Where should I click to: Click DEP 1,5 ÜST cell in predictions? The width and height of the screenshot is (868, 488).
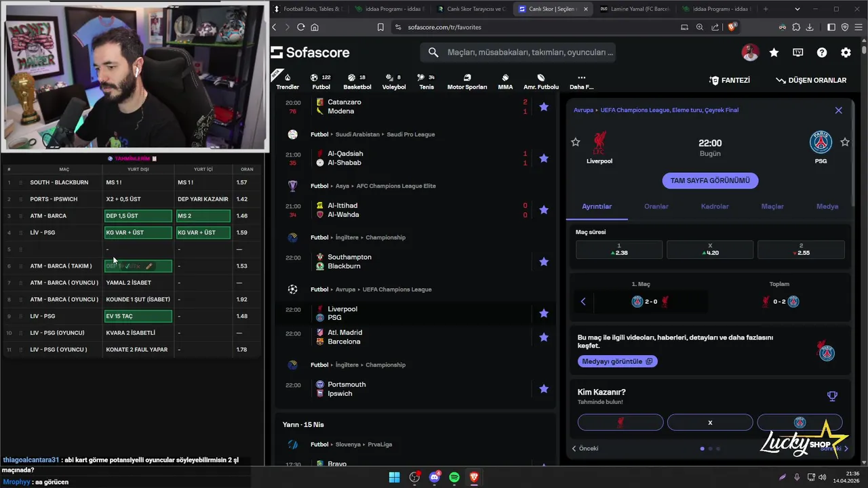(138, 216)
